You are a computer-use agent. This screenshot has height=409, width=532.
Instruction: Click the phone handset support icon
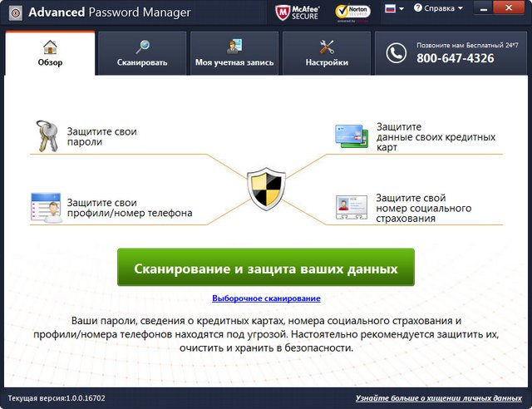[x=396, y=53]
